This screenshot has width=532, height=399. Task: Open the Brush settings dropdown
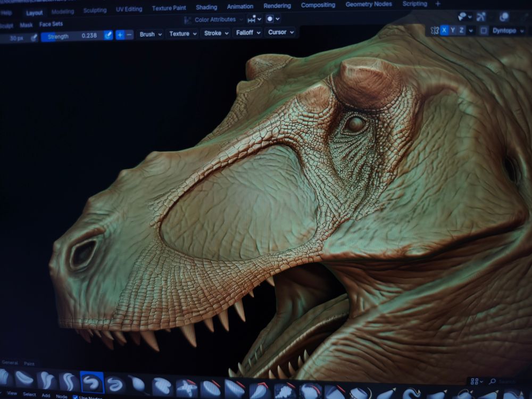point(151,34)
